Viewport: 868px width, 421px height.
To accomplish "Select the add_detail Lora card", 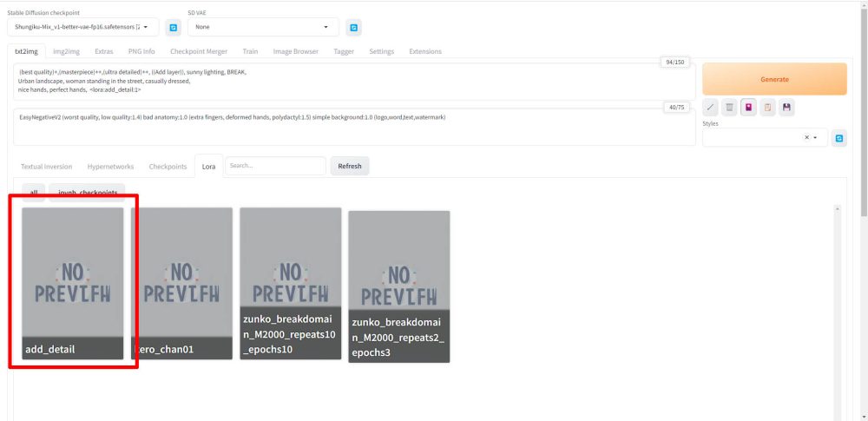I will coord(73,283).
